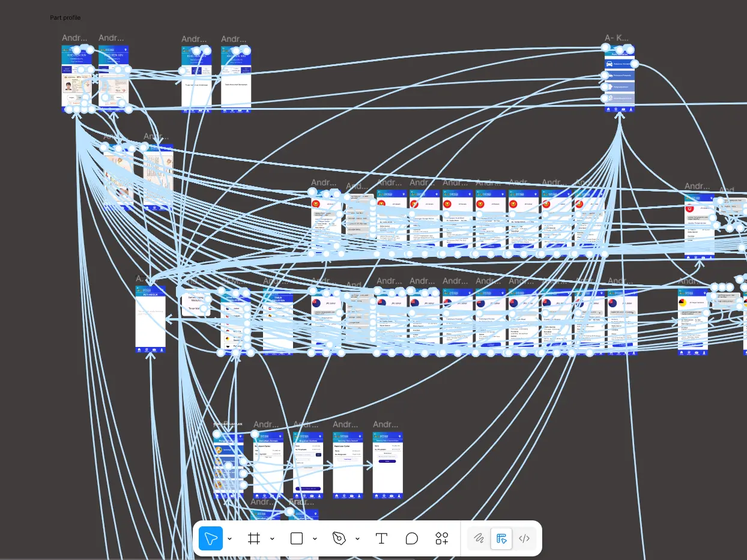Image resolution: width=747 pixels, height=560 pixels.
Task: Select the Pen tool
Action: point(339,538)
